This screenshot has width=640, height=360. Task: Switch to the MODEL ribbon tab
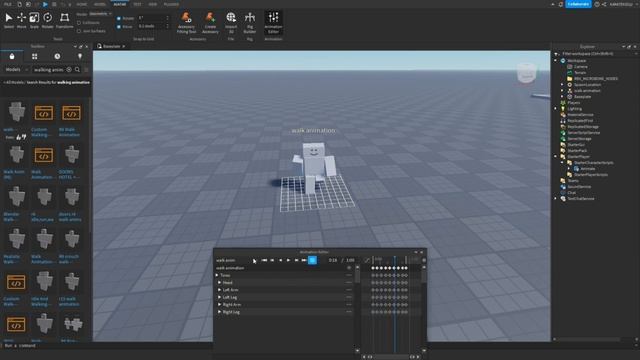coord(100,4)
